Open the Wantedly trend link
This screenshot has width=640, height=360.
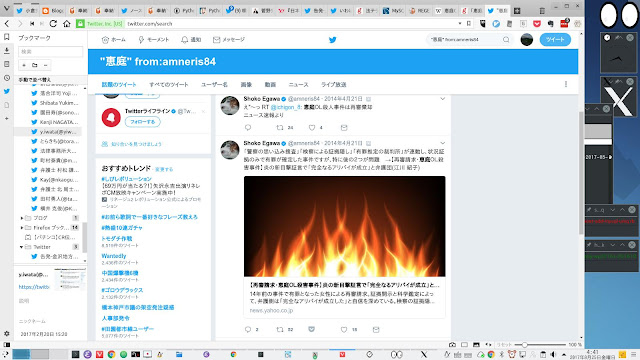click(x=114, y=256)
